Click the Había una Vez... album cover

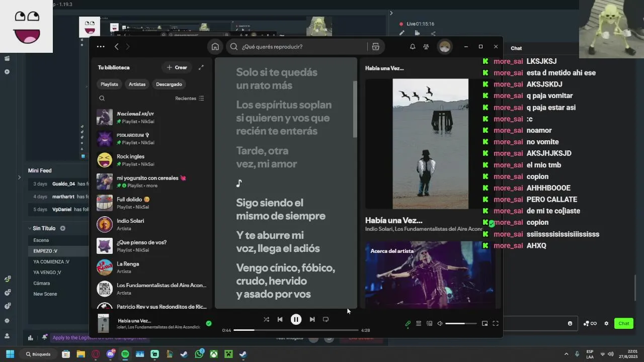(430, 144)
